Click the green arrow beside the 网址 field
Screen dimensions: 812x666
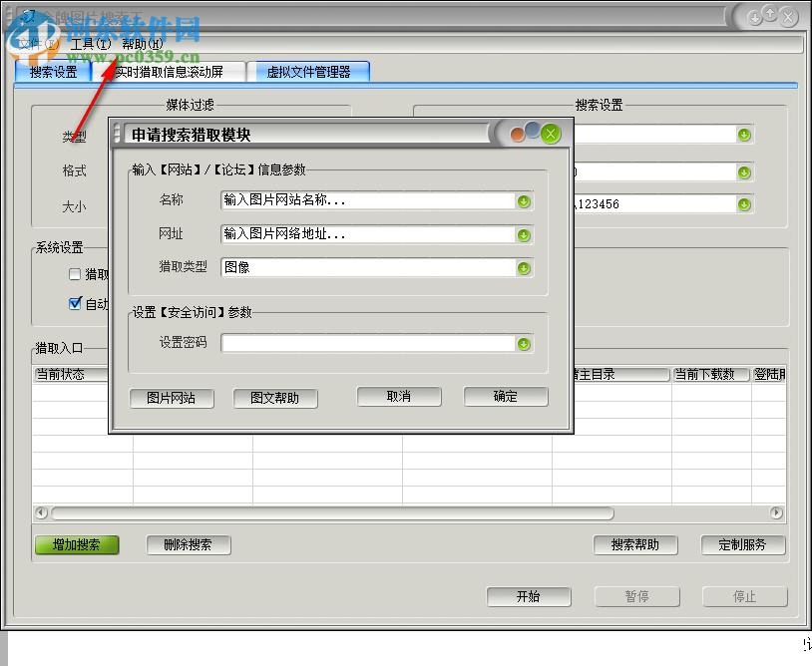[x=524, y=234]
